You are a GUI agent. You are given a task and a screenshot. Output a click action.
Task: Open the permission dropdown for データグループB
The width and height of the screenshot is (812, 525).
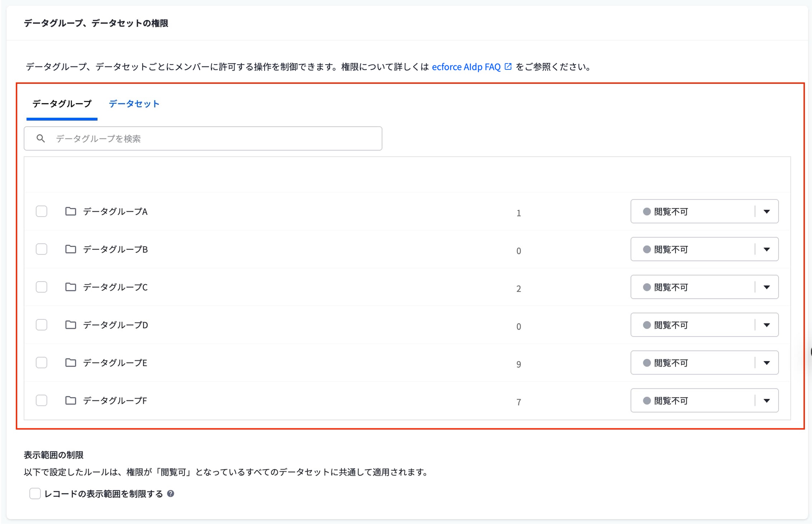(704, 249)
